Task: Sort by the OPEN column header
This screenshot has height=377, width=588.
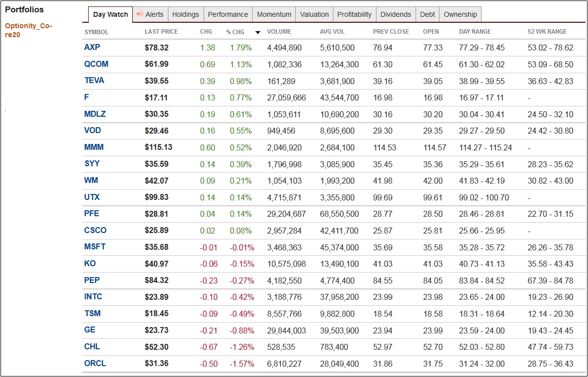Action: coord(431,32)
